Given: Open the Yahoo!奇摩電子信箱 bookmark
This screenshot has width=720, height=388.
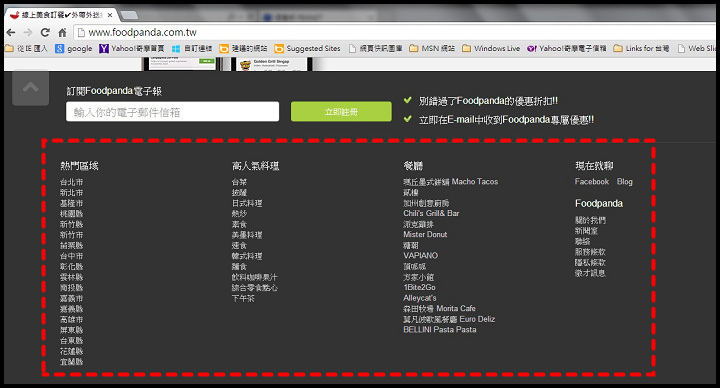Looking at the screenshot, I should pos(567,48).
